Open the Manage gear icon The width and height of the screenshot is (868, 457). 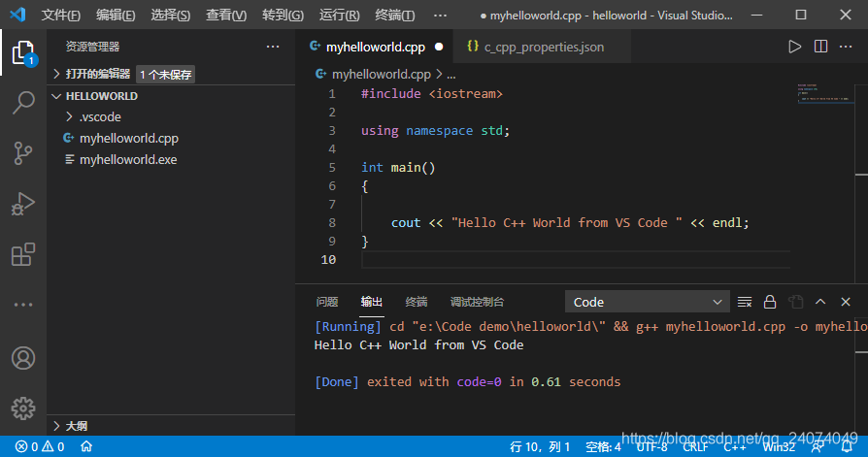tap(23, 408)
